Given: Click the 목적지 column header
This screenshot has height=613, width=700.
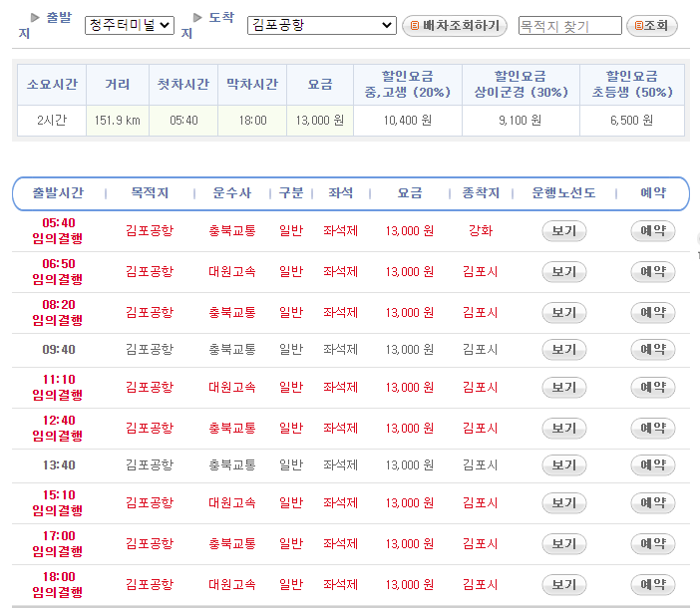Looking at the screenshot, I should (x=150, y=193).
